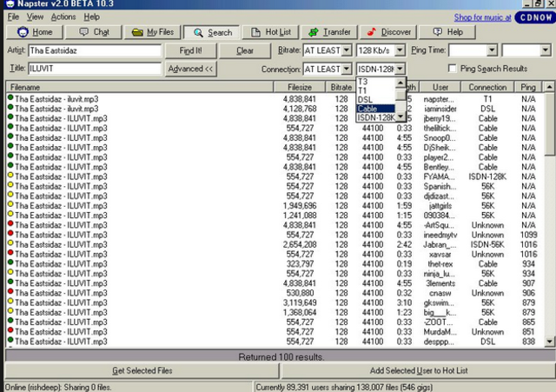
Task: Open the Actions menu
Action: point(63,17)
